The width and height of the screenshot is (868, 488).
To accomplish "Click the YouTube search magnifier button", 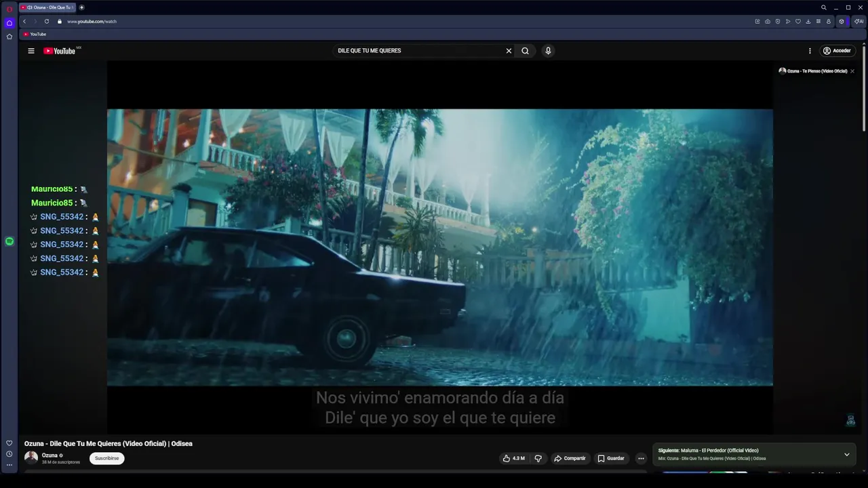I will pyautogui.click(x=525, y=51).
